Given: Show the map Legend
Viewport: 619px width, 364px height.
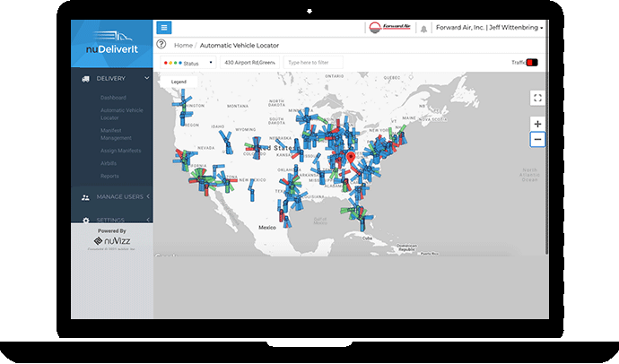Looking at the screenshot, I should (x=179, y=82).
